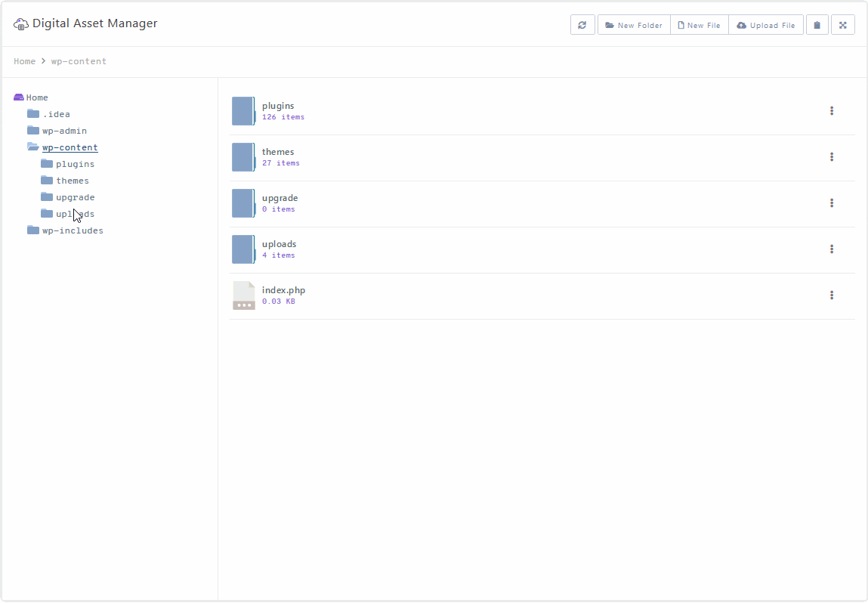Click the Digital Asset Manager title
Viewport: 868px width, 603px height.
94,23
